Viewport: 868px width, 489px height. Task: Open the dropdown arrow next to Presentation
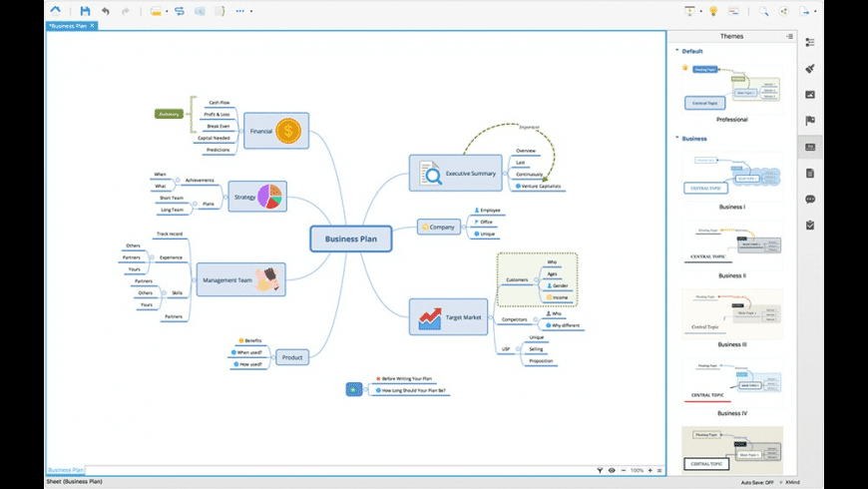point(700,11)
